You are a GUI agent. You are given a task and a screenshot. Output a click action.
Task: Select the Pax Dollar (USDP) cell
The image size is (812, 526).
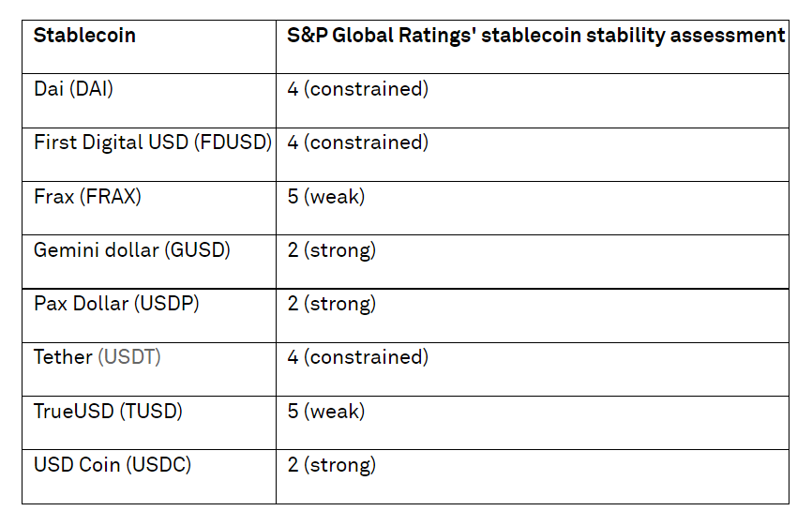pyautogui.click(x=116, y=304)
